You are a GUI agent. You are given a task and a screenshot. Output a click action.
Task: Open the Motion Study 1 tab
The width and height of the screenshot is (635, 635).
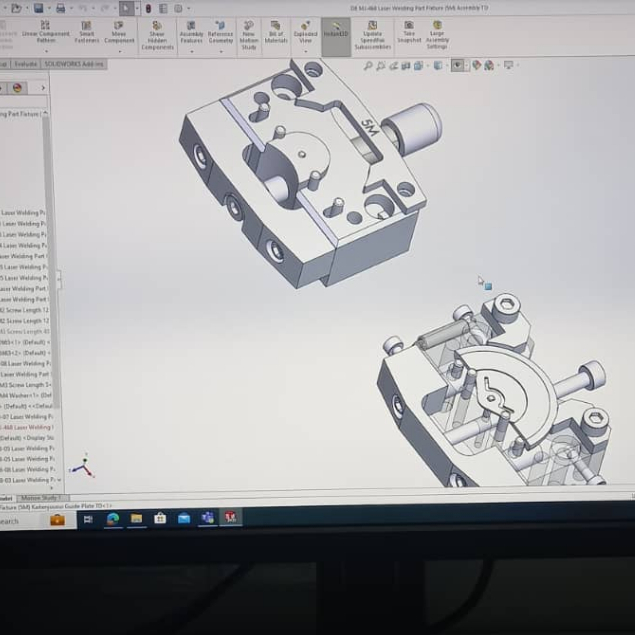coord(41,497)
